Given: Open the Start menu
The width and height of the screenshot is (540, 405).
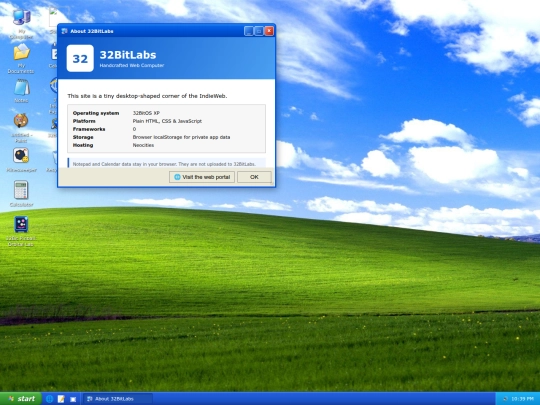Looking at the screenshot, I should (x=21, y=398).
